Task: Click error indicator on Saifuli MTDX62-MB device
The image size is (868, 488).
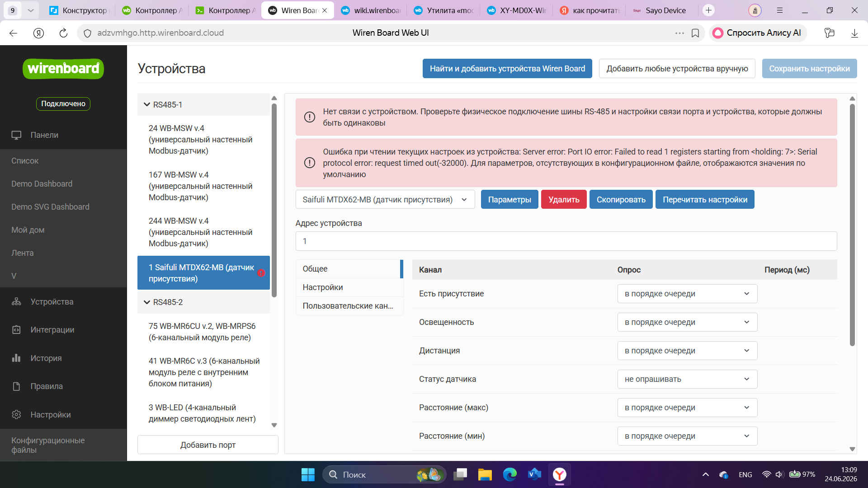Action: point(261,273)
